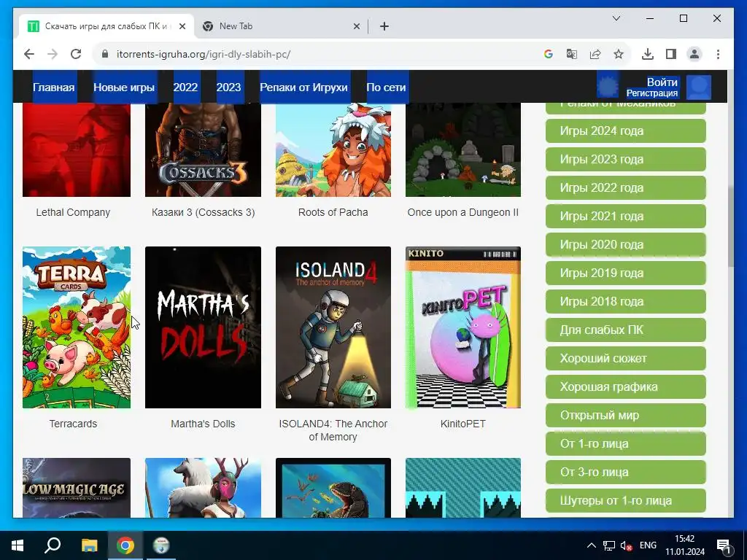Open the Игры 2019 года category

[x=625, y=273]
